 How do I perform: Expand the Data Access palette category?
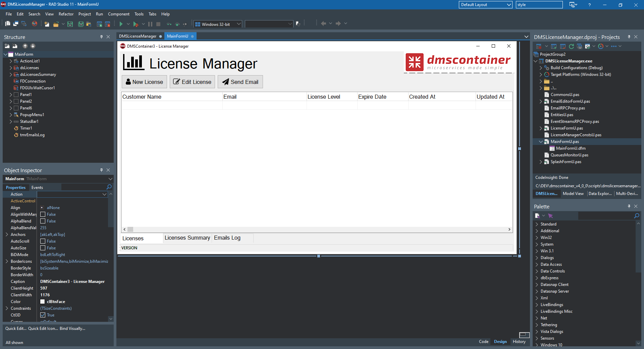(537, 264)
